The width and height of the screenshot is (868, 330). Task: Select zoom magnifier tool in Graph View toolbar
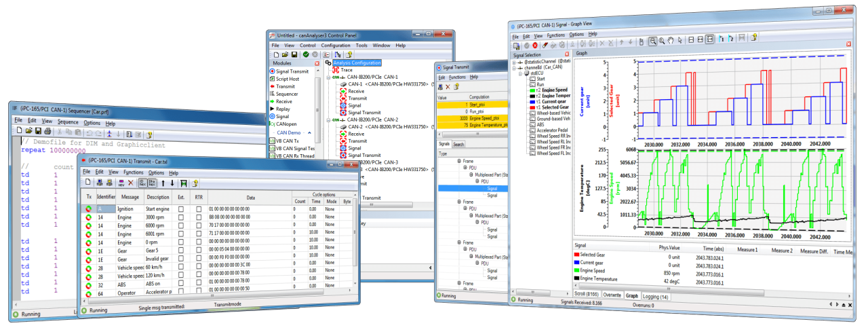tap(653, 41)
